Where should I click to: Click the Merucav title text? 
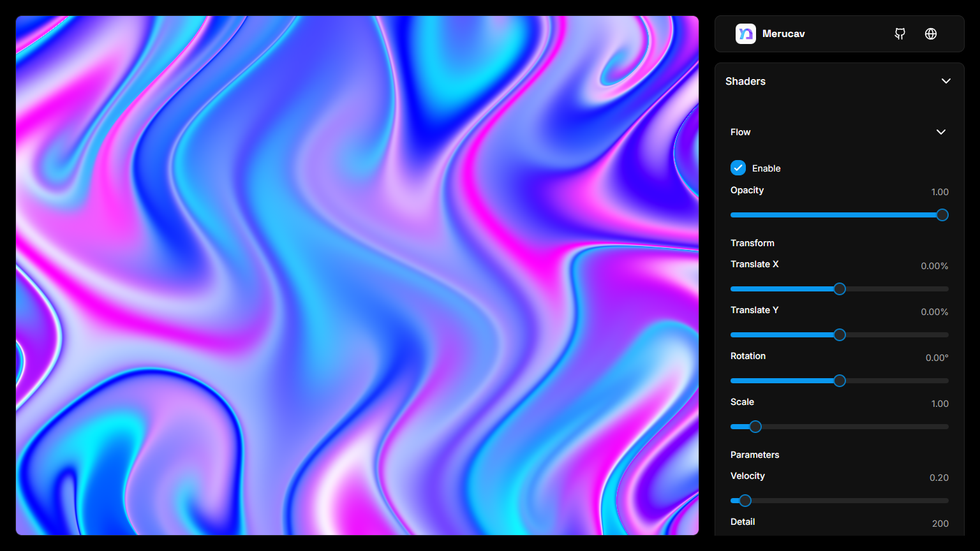click(x=783, y=34)
